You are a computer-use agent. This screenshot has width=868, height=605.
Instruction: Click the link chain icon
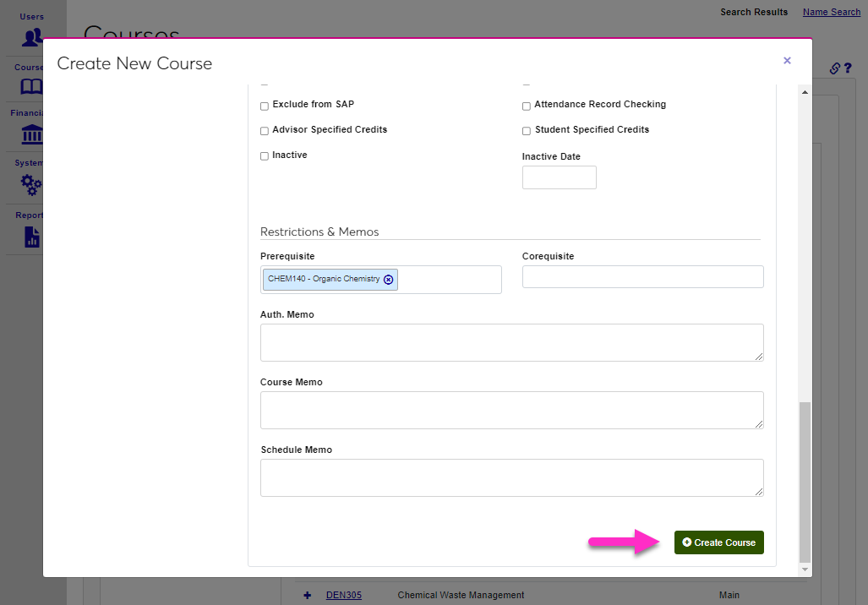pyautogui.click(x=834, y=68)
